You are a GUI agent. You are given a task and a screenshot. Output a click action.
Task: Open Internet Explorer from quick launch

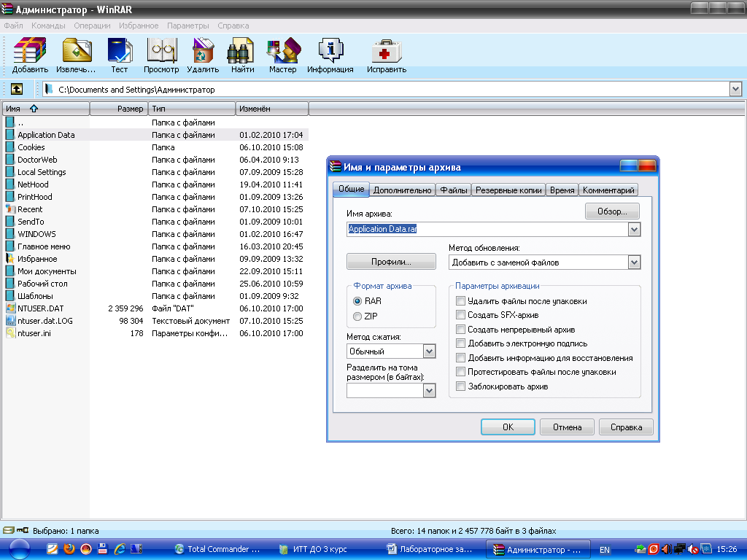coord(120,548)
